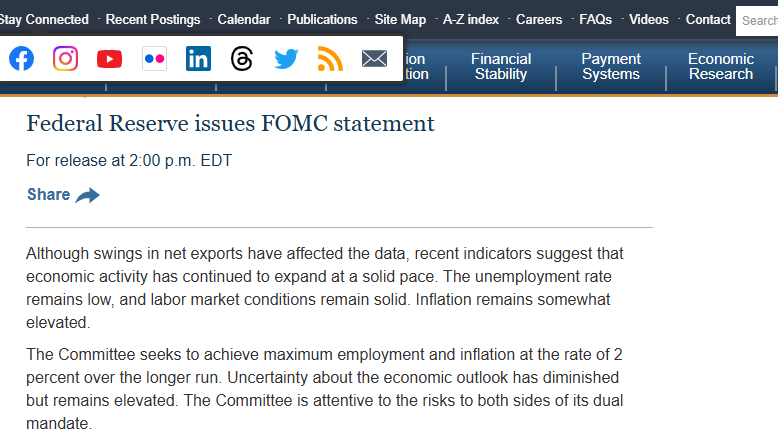Click the Share arrow link
The image size is (778, 434).
tap(63, 195)
